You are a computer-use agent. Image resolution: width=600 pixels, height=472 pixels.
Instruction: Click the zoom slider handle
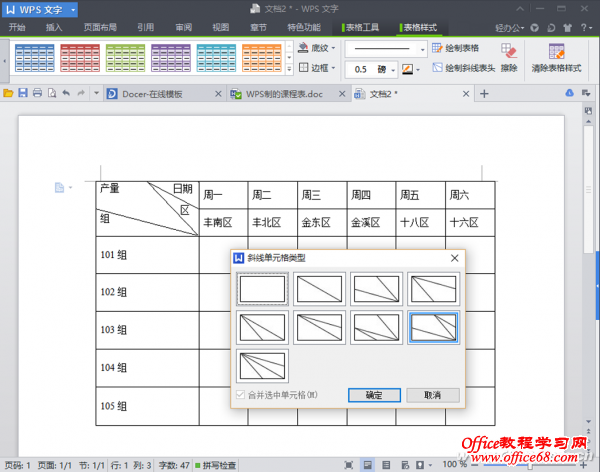click(x=530, y=465)
